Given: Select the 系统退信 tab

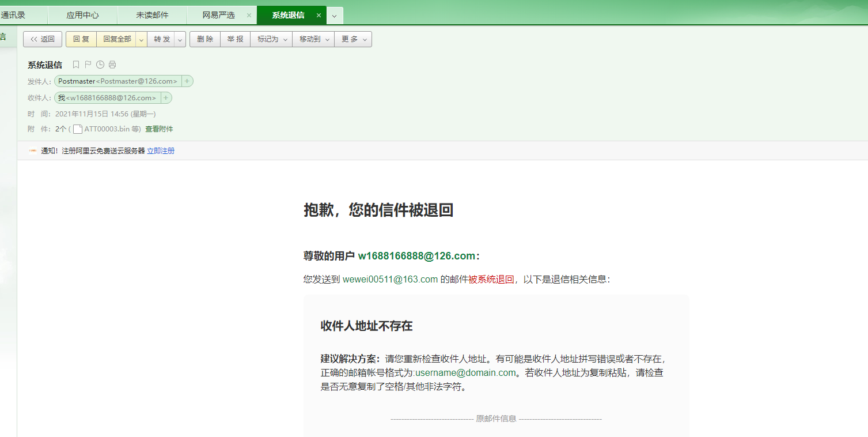Looking at the screenshot, I should point(288,16).
